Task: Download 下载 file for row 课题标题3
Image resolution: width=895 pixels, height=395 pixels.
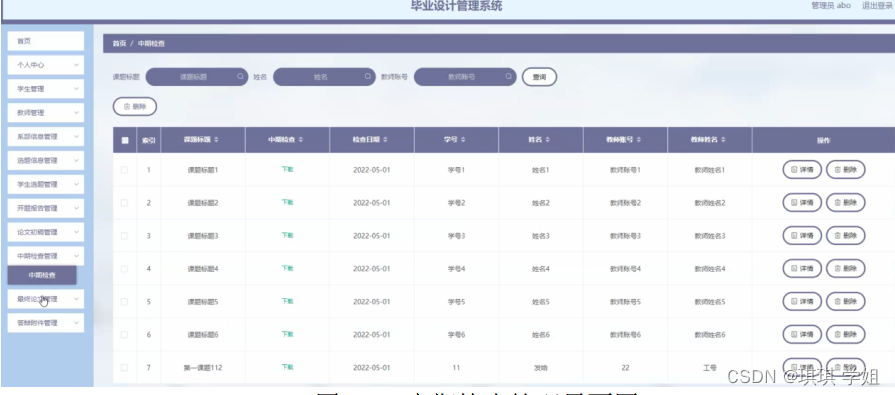Action: click(x=287, y=235)
